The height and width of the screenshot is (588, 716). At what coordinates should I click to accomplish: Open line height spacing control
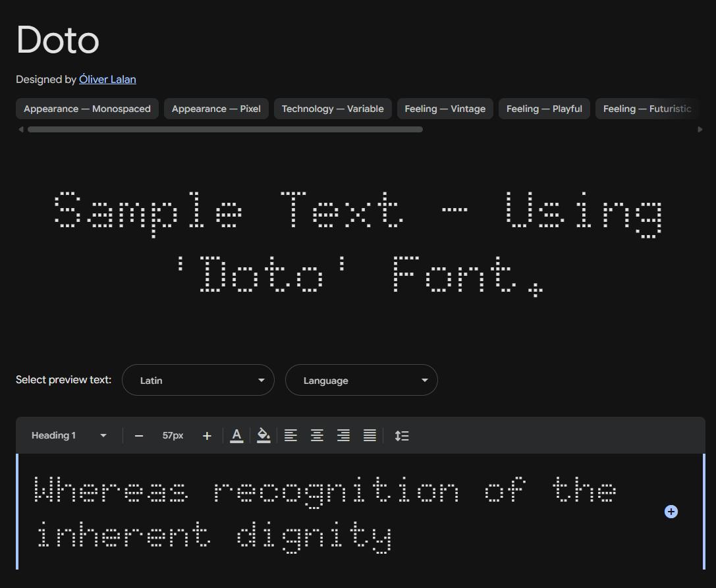[402, 435]
